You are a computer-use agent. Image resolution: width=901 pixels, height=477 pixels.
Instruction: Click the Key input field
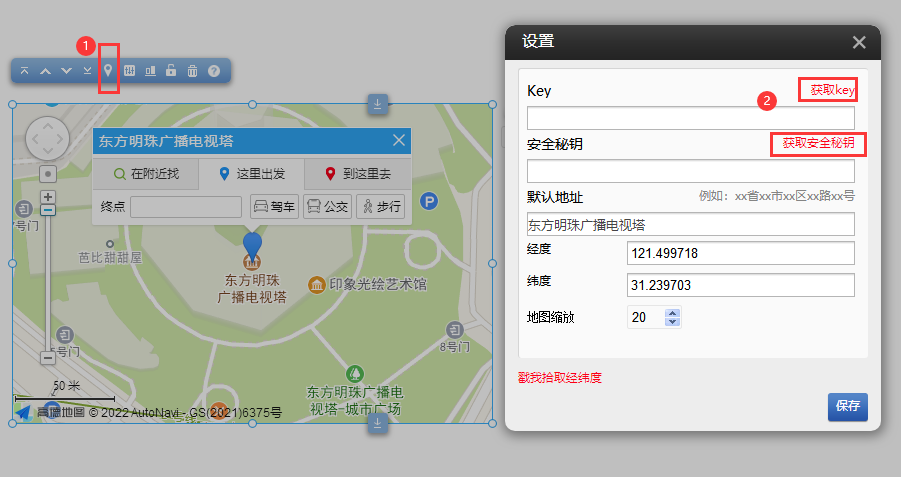pos(690,118)
